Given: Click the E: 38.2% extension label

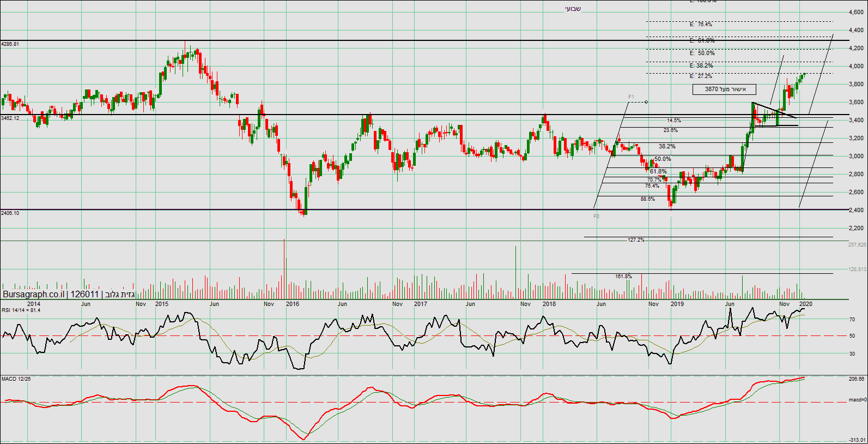Looking at the screenshot, I should click(701, 65).
